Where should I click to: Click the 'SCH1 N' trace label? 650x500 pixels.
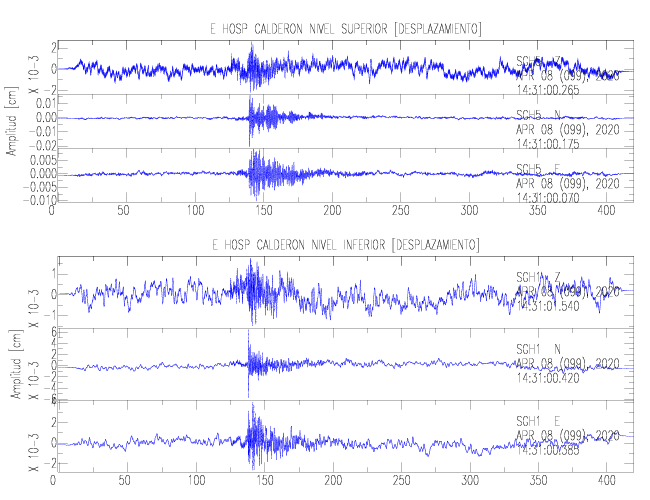click(x=538, y=349)
